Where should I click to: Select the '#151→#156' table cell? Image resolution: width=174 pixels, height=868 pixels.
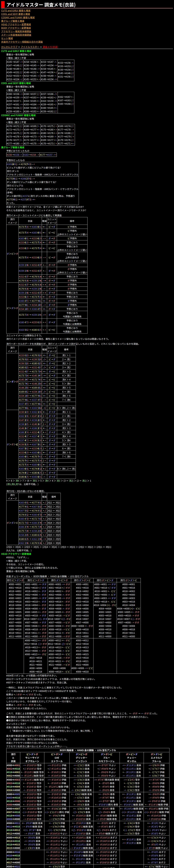(66, 77)
